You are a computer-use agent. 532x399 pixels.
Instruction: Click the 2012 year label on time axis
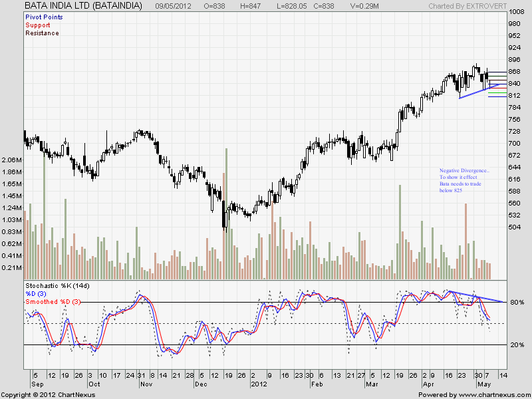click(x=259, y=384)
